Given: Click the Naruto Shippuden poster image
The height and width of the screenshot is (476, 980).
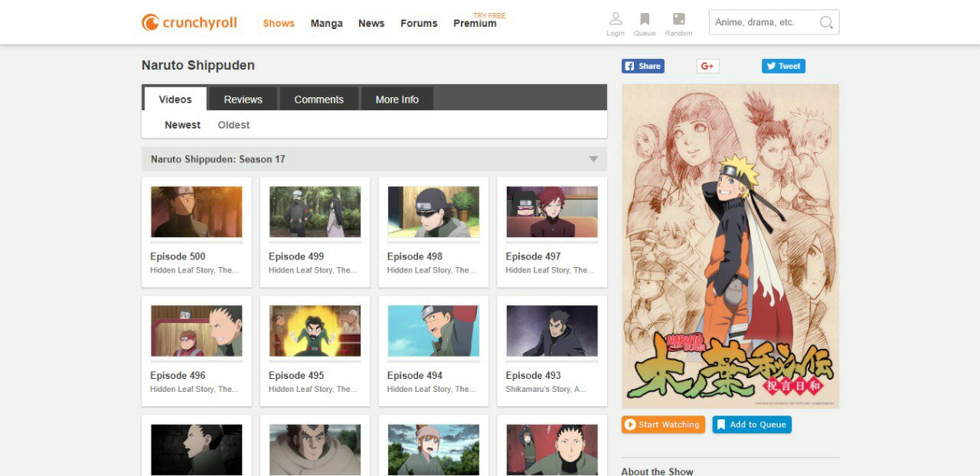Looking at the screenshot, I should [730, 246].
